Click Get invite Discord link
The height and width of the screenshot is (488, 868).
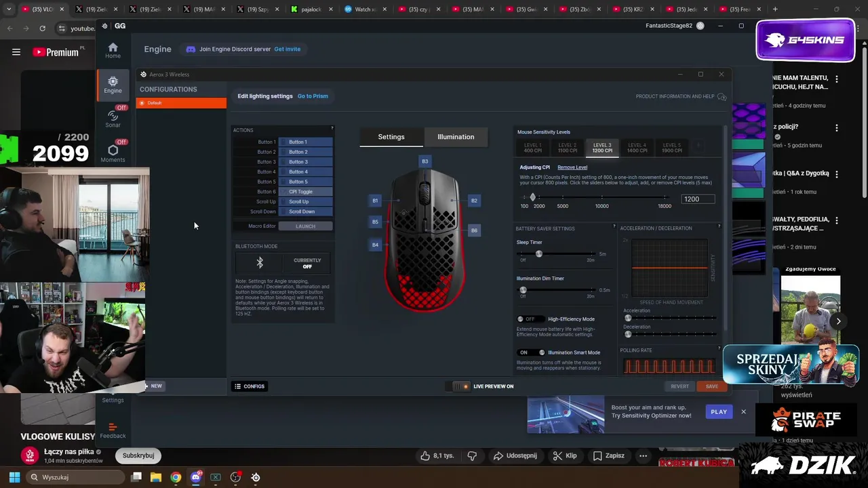(288, 49)
